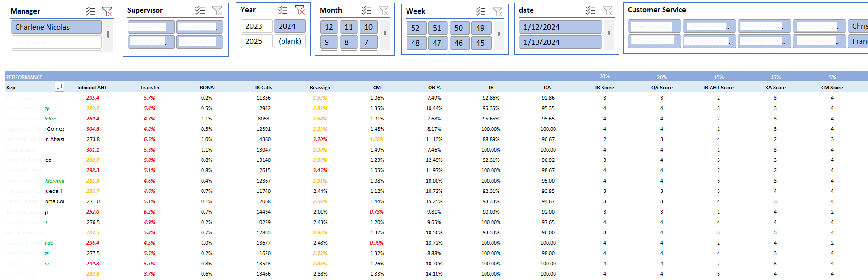868x280 pixels.
Task: Click the 30% weight label
Action: (x=604, y=76)
